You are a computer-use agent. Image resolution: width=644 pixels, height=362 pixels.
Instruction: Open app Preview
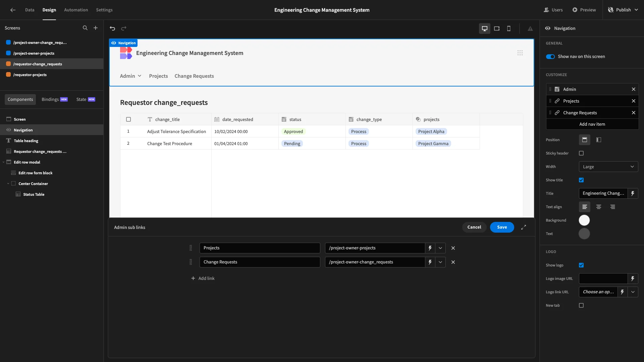pyautogui.click(x=584, y=10)
